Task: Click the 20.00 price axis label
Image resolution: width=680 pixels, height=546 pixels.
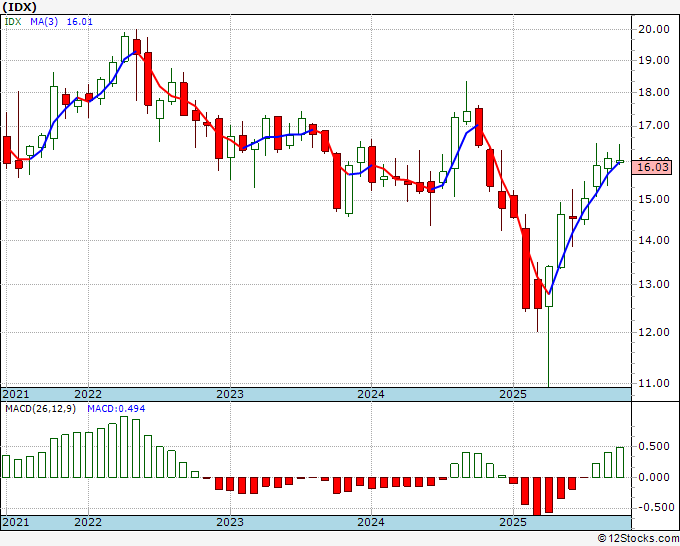Action: tap(654, 29)
